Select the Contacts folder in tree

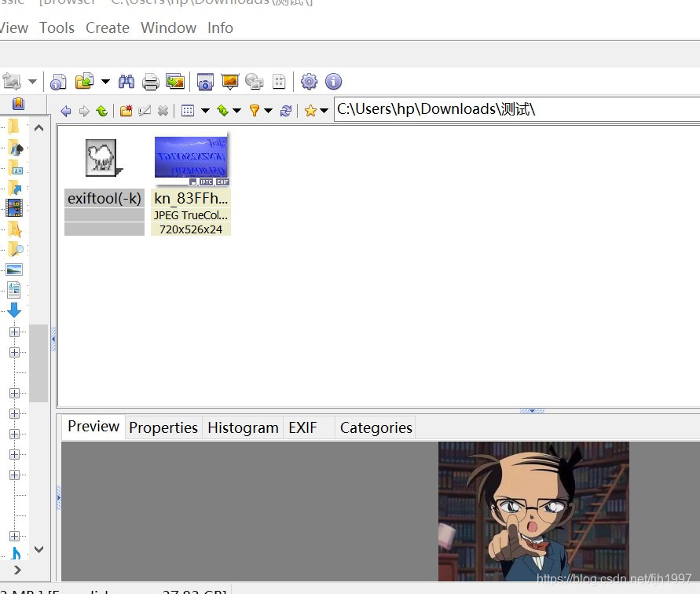point(15,168)
